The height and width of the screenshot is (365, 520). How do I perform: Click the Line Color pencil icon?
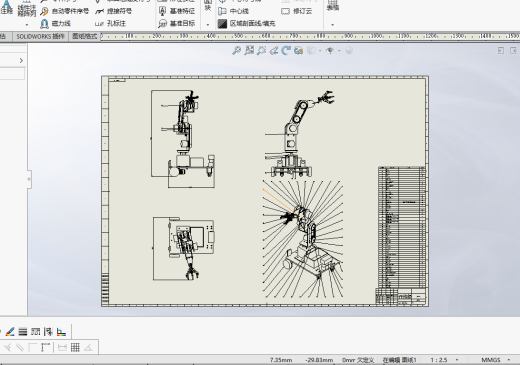10,332
